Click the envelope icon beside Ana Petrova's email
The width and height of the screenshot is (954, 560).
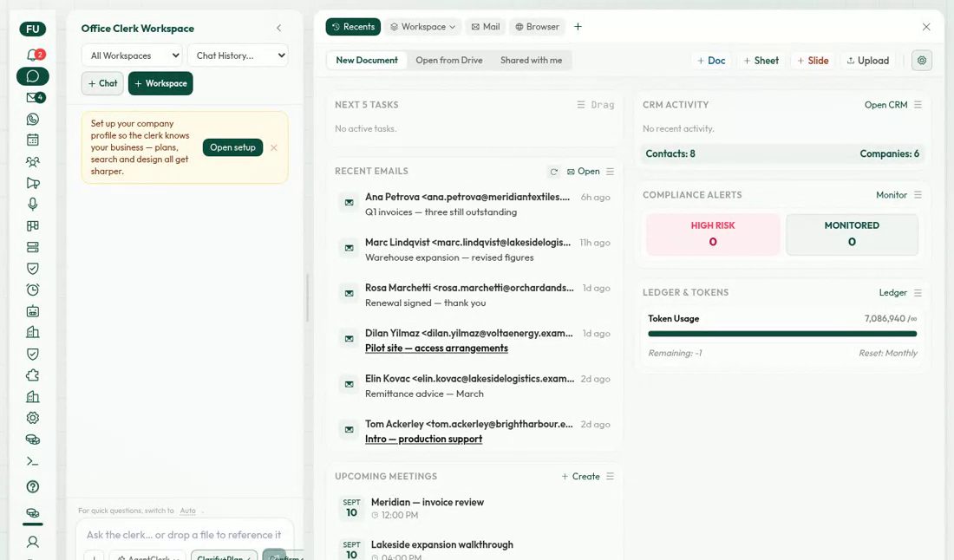click(x=350, y=203)
